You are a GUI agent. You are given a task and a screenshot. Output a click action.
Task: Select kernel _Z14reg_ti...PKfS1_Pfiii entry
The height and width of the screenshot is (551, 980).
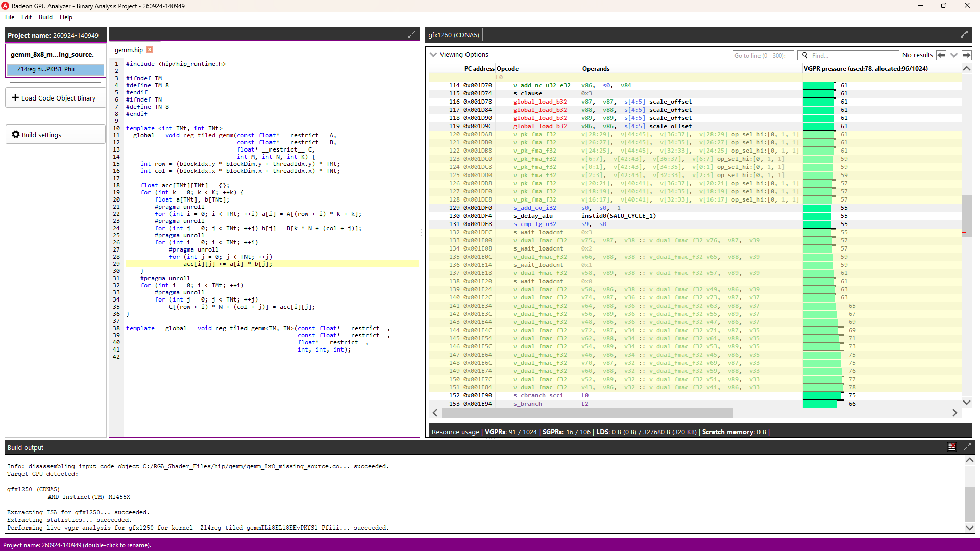coord(55,69)
